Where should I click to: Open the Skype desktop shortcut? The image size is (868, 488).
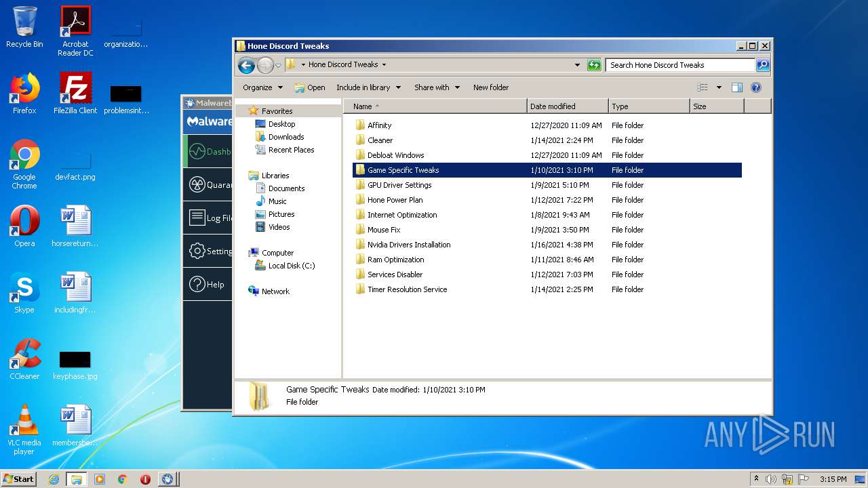pyautogui.click(x=24, y=292)
